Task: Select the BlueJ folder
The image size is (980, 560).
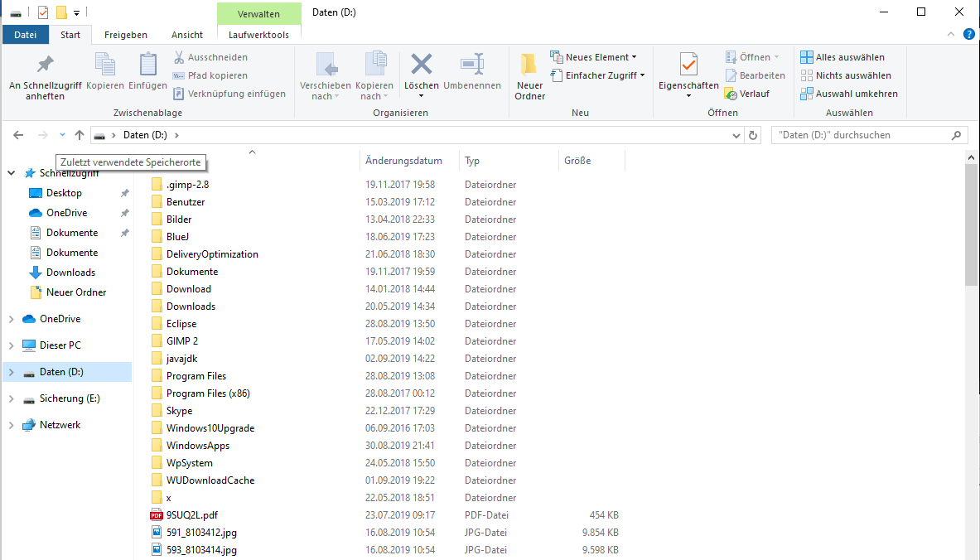Action: pyautogui.click(x=177, y=237)
